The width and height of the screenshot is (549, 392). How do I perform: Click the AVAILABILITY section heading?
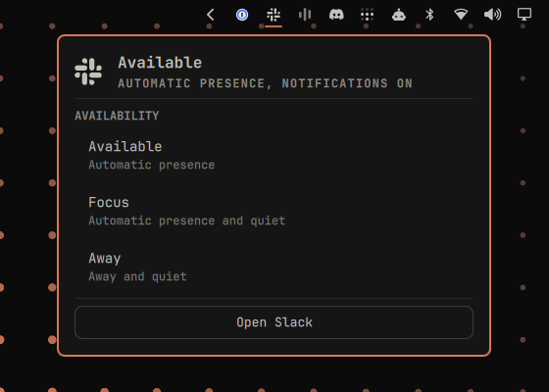point(117,116)
